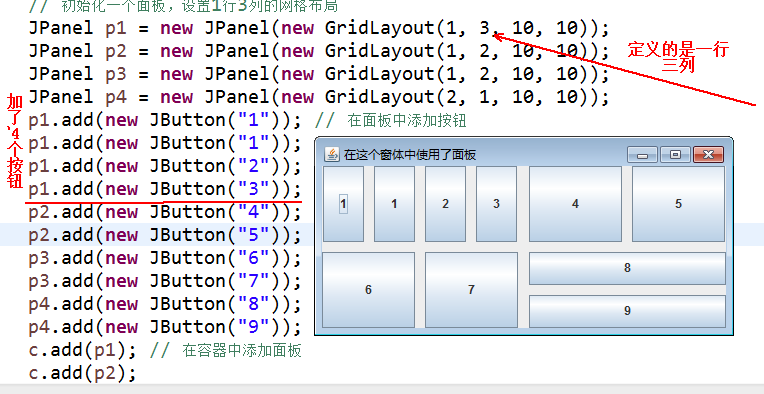Click the code c.add(p1);
The image size is (764, 394).
tap(83, 350)
